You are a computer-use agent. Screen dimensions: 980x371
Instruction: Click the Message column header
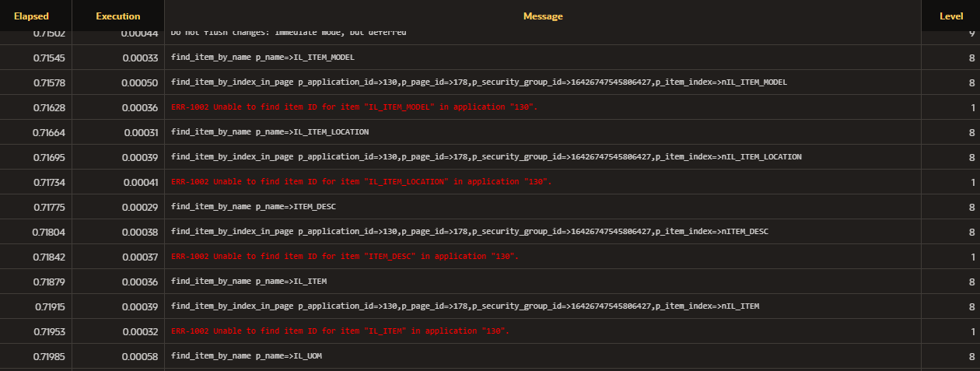pos(542,16)
